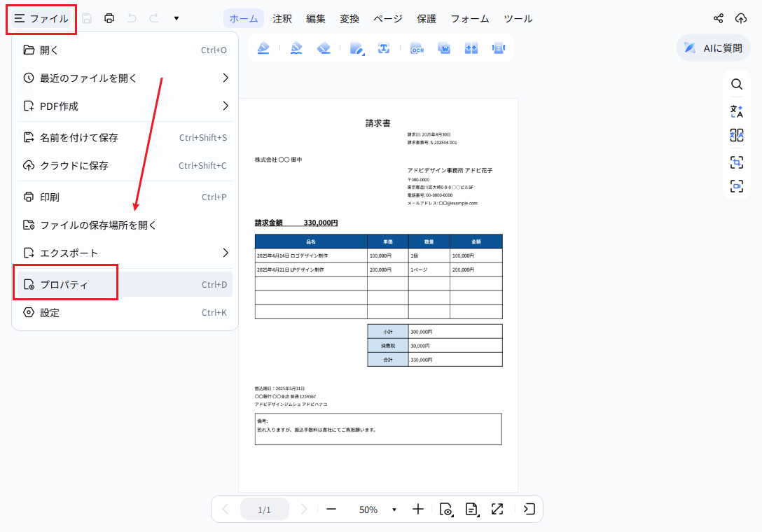Click the side-by-side translation icon

(737, 135)
